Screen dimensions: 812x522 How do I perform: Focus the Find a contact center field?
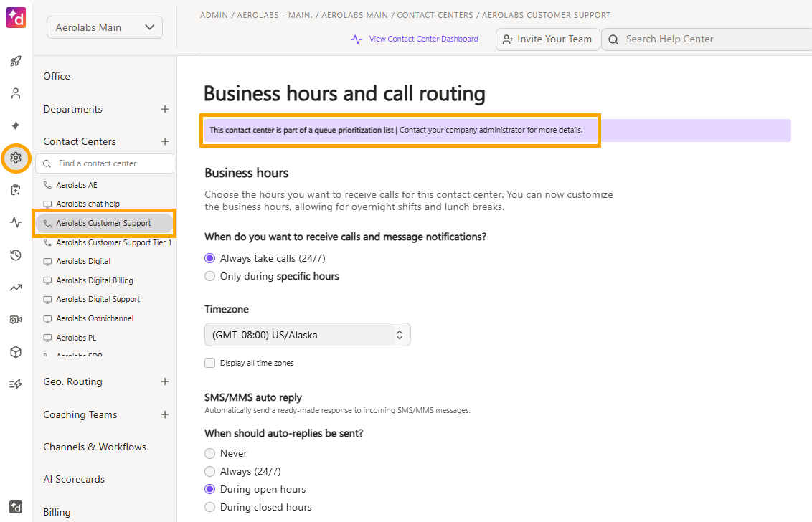(105, 163)
